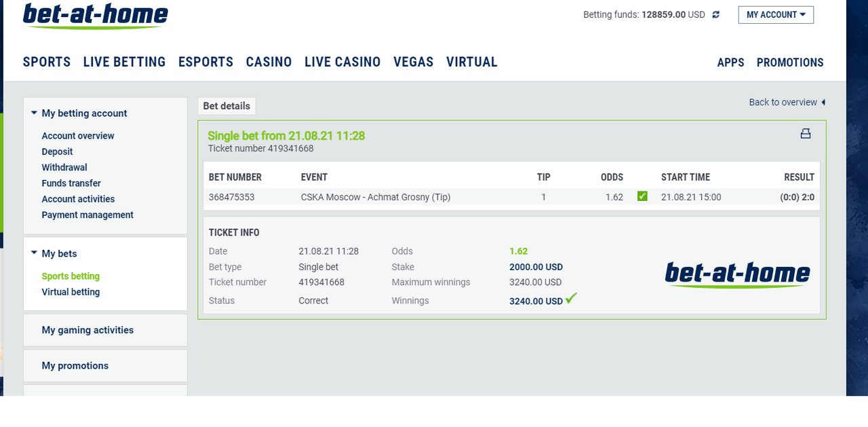Open the Withdrawal page link

point(64,168)
